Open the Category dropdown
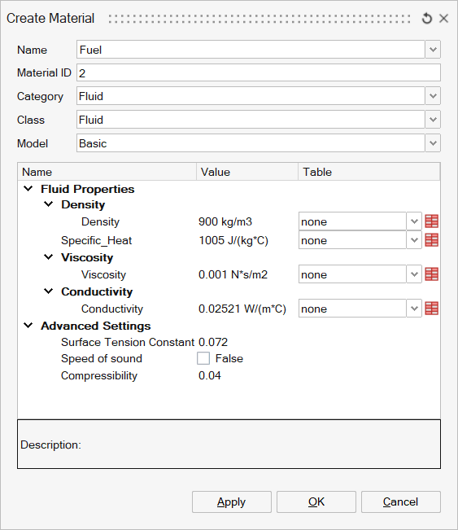458x530 pixels. pyautogui.click(x=433, y=96)
